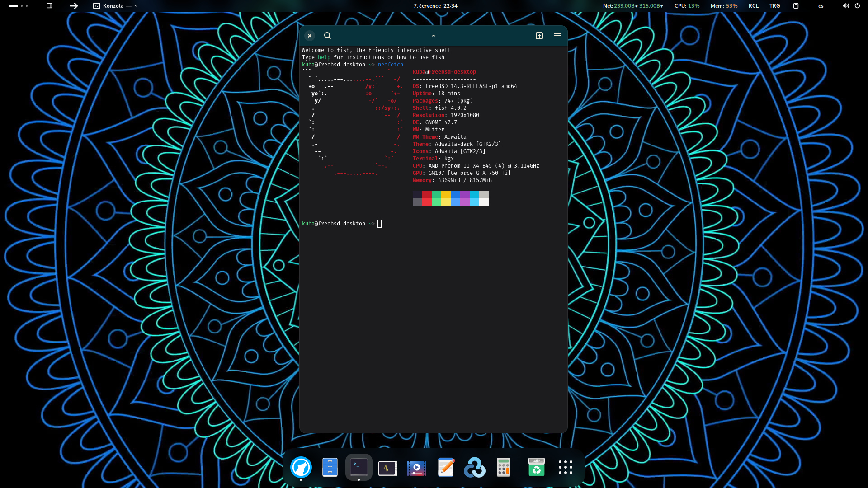Open the power icon system menu

pos(857,6)
